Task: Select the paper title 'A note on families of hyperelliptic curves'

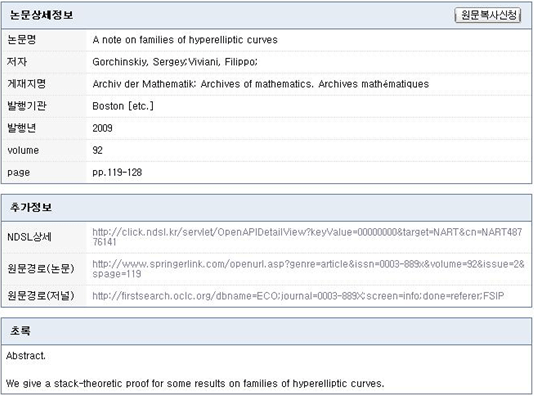Action: pyautogui.click(x=185, y=40)
